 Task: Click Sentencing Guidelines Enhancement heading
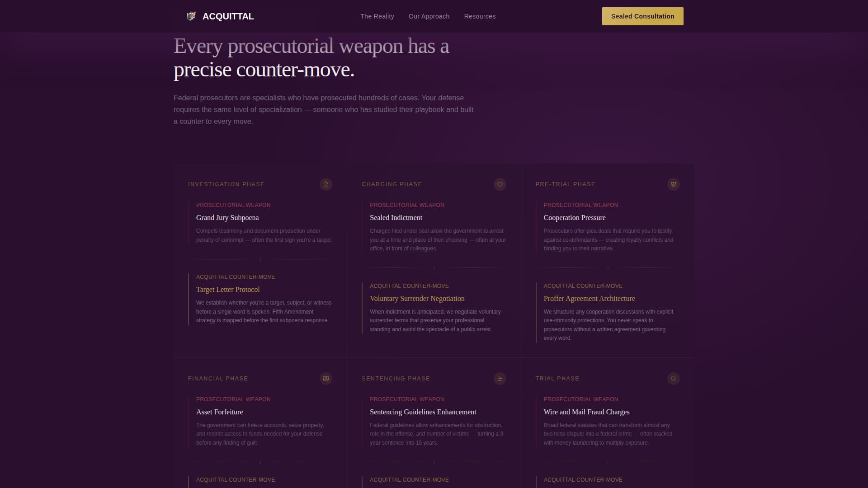pyautogui.click(x=423, y=412)
